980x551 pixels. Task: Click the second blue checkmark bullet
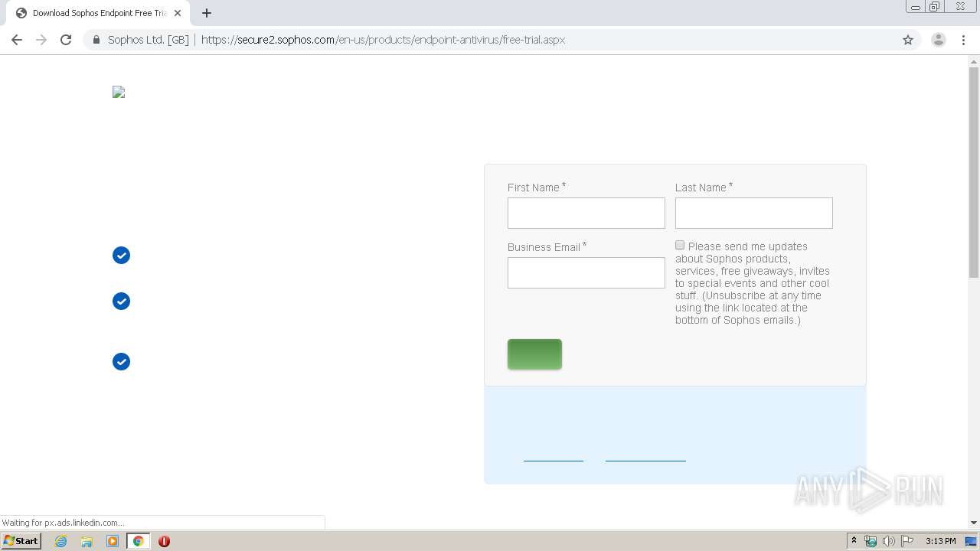click(x=121, y=302)
